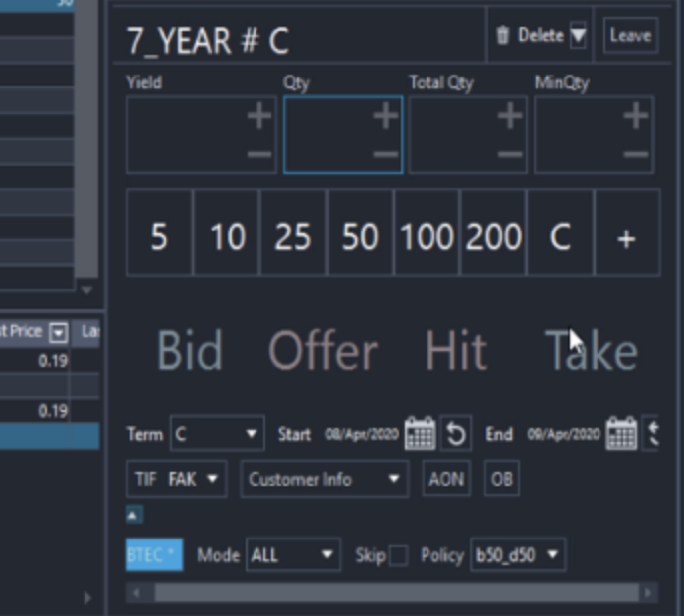Increase Total Qty with the plus icon
Image resolution: width=684 pixels, height=616 pixels.
tap(510, 116)
